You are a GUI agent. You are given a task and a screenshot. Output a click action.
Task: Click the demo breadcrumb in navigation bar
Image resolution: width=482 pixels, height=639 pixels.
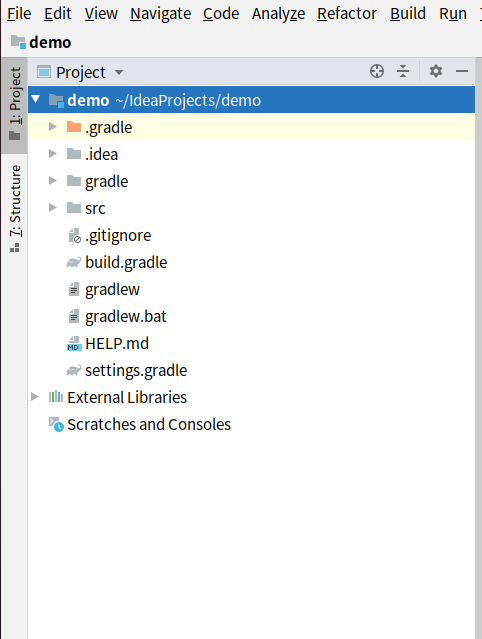tap(41, 42)
